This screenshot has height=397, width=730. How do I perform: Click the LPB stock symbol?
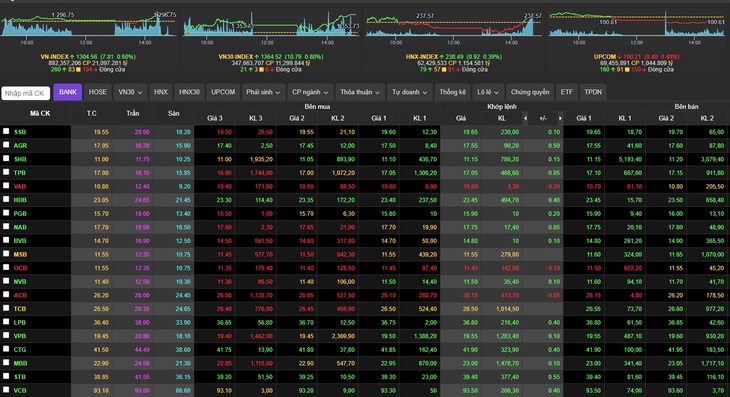(x=20, y=322)
